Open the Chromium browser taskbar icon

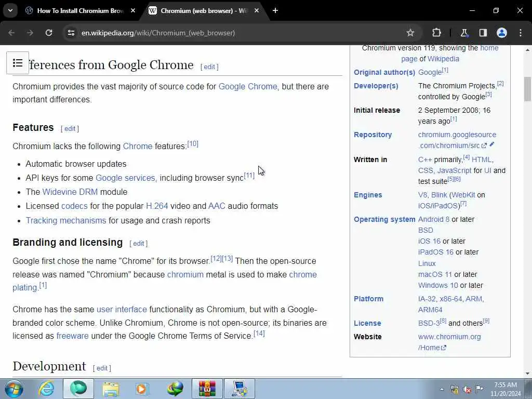[78, 389]
